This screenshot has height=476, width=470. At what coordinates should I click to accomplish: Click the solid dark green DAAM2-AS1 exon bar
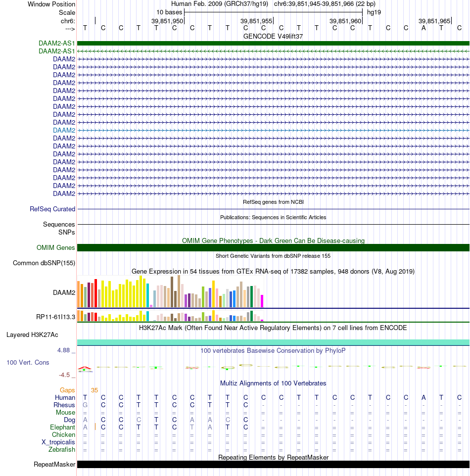(273, 44)
